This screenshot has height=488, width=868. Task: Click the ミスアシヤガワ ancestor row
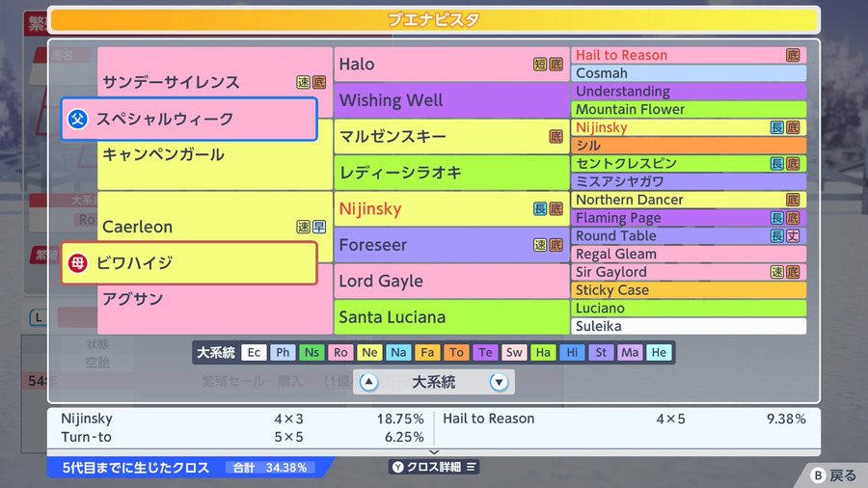point(689,181)
